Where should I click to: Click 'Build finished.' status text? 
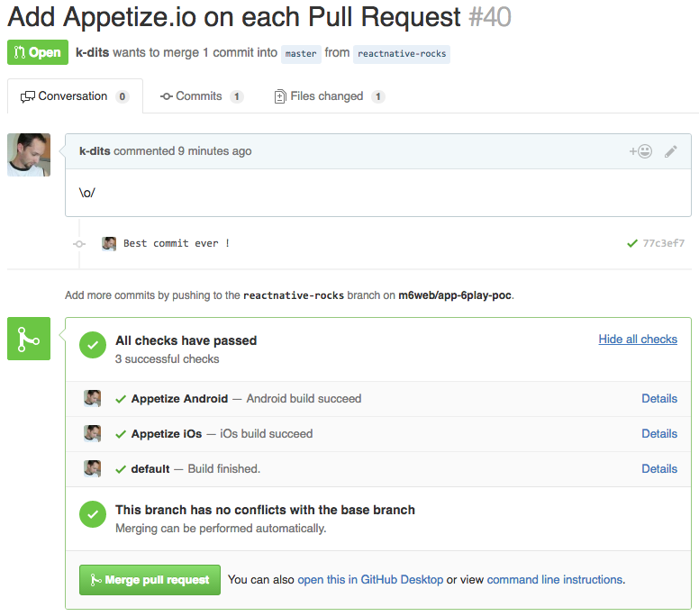pyautogui.click(x=223, y=469)
